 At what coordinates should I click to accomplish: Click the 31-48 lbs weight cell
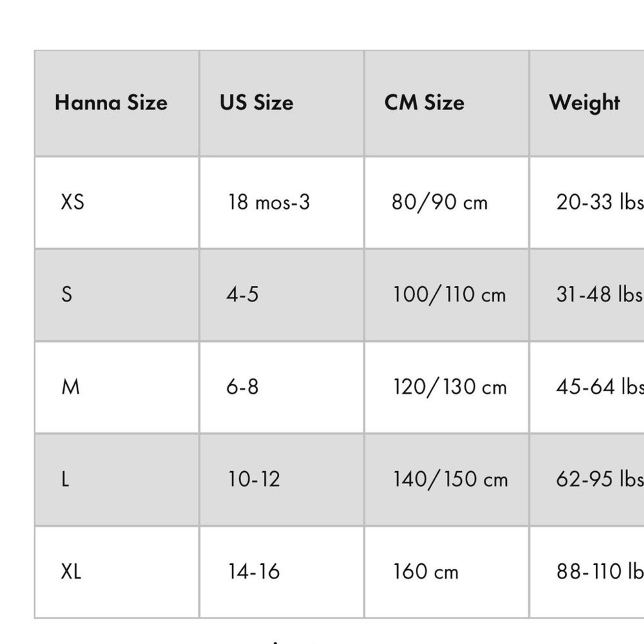599,295
